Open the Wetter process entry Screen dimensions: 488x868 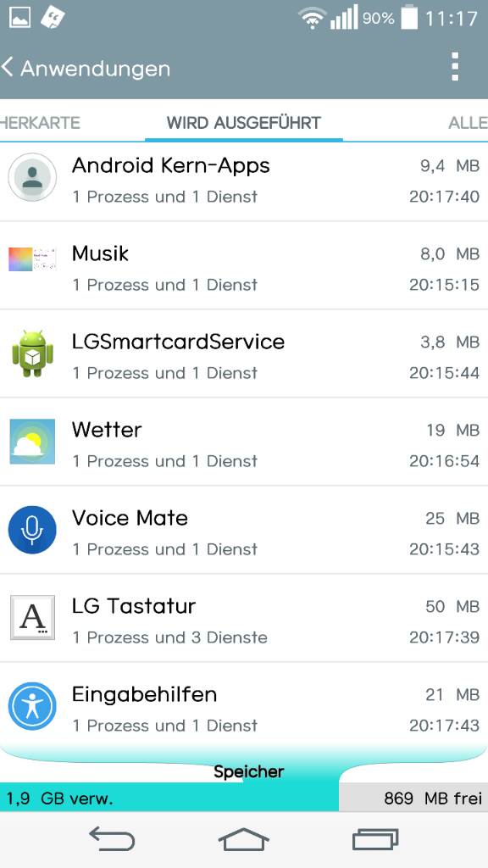244,442
